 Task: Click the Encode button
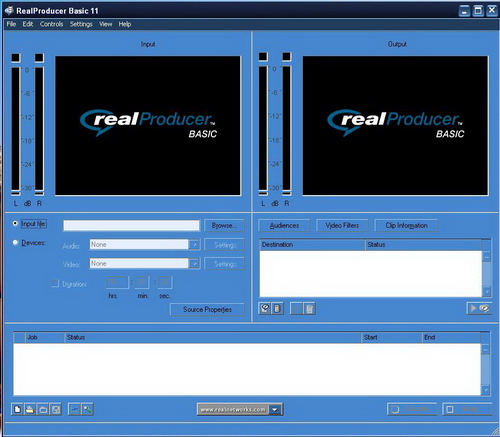[412, 409]
